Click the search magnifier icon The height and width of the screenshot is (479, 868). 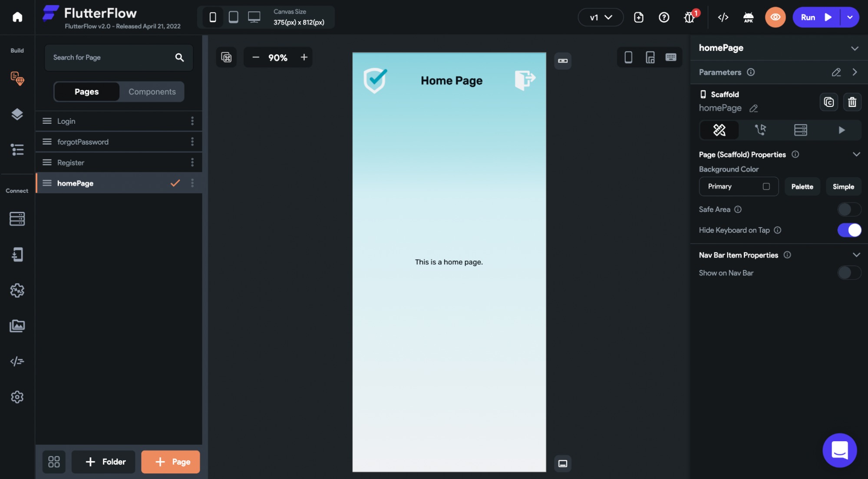tap(179, 57)
